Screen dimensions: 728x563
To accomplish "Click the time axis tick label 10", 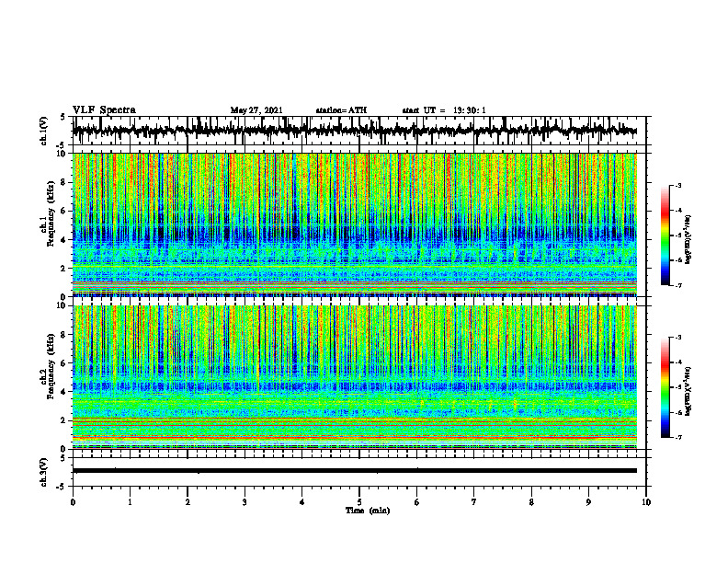I will pos(646,502).
